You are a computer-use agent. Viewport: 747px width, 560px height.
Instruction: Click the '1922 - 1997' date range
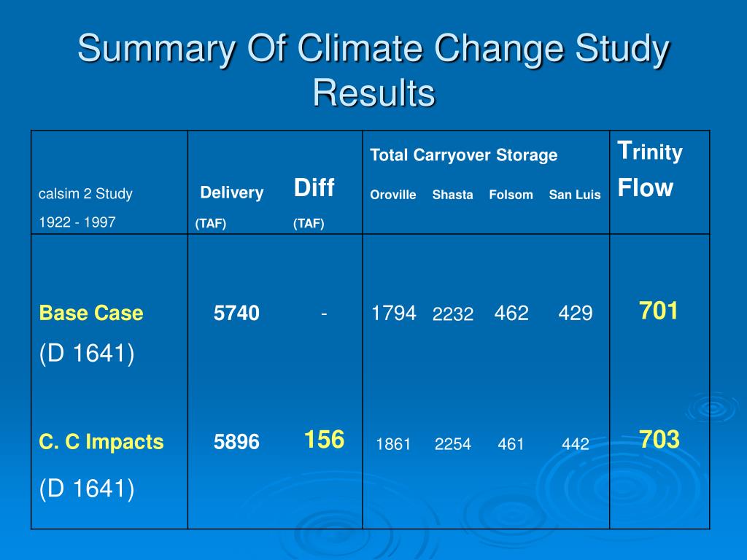pyautogui.click(x=77, y=222)
